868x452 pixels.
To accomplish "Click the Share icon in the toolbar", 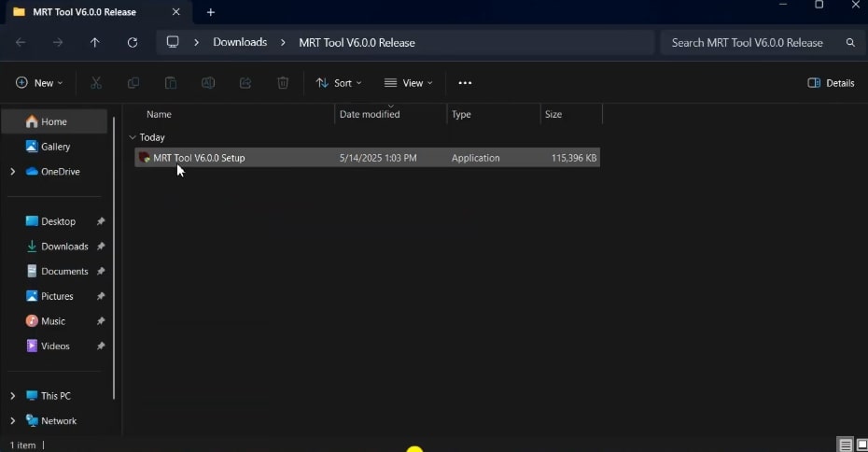I will tap(245, 83).
